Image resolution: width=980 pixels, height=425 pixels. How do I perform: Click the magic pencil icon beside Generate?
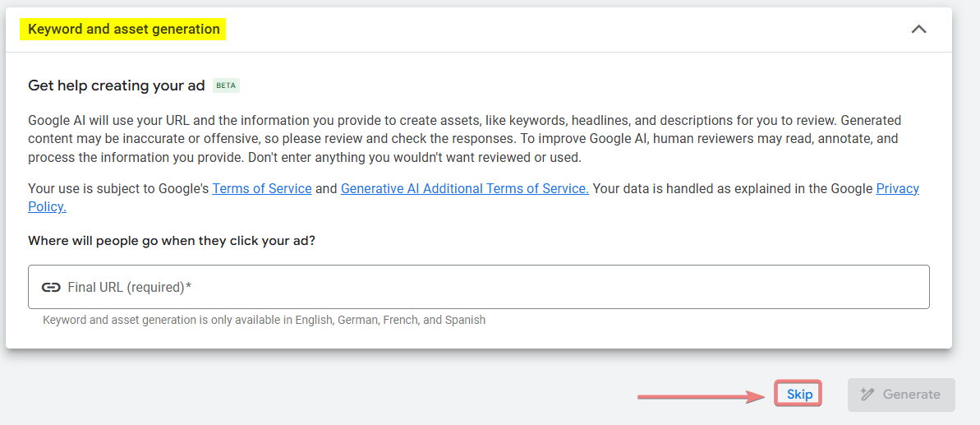[867, 395]
